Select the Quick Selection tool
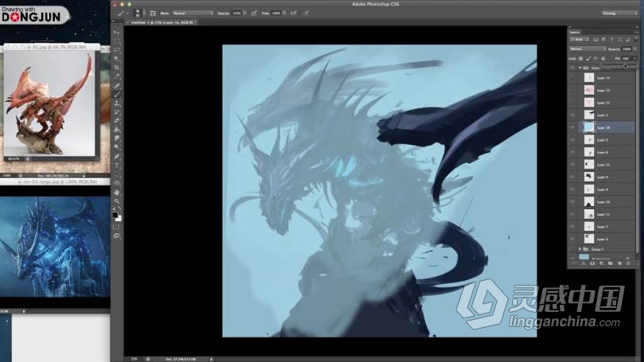 (x=117, y=59)
